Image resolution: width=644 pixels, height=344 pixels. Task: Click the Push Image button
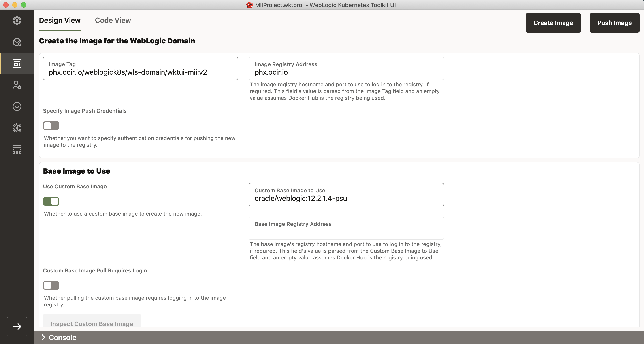coord(614,23)
